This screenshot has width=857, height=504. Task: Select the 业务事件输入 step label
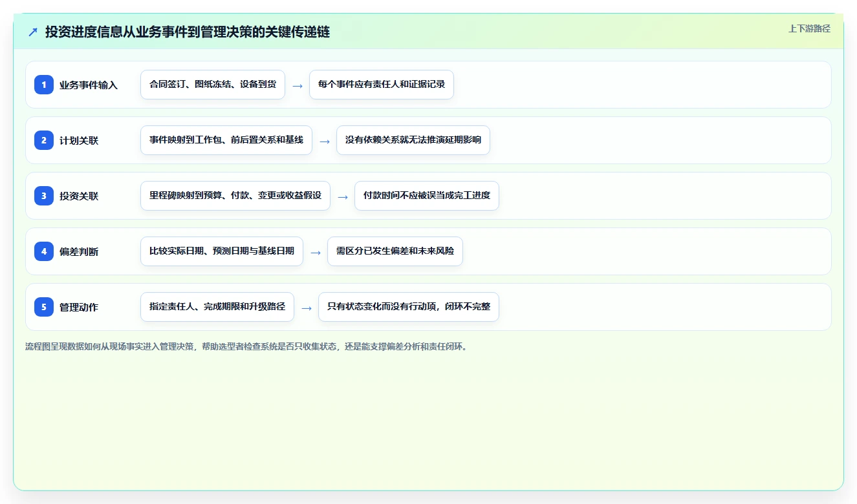click(x=89, y=85)
